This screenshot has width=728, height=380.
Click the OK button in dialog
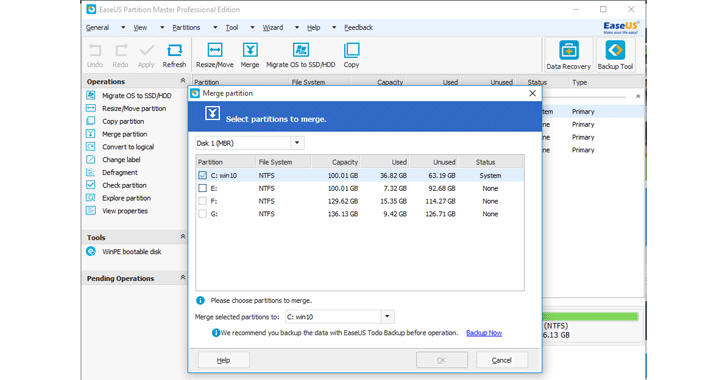[x=442, y=360]
